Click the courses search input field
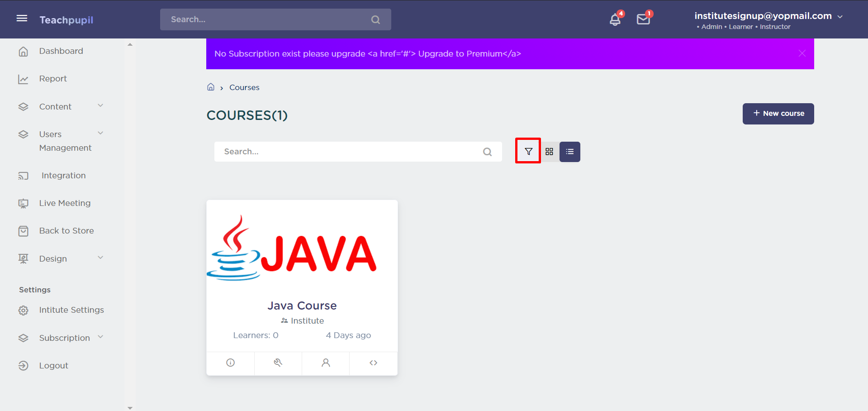 pyautogui.click(x=348, y=152)
